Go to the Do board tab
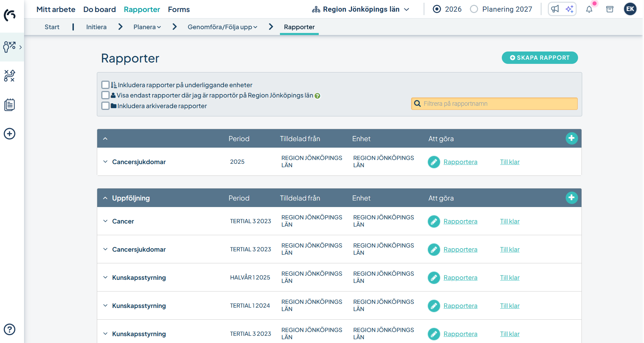 [x=100, y=9]
